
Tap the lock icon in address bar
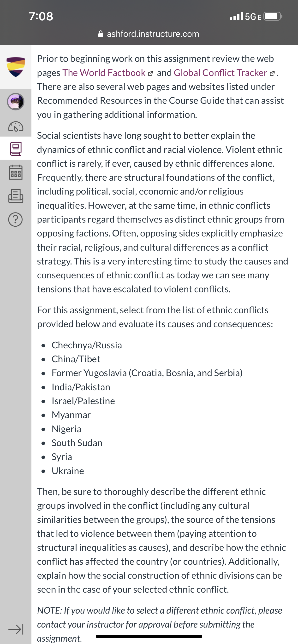click(x=101, y=34)
